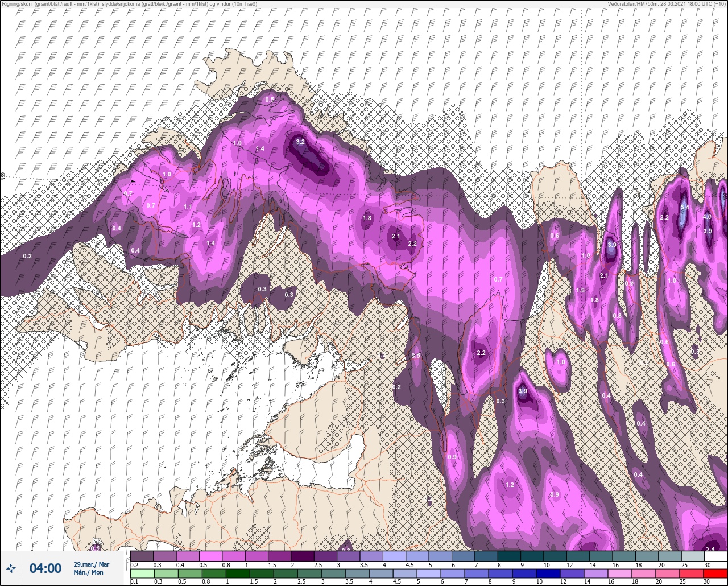728x586 pixels.
Task: Select bottom scale navy blue swatch at 10
Action: (x=548, y=573)
